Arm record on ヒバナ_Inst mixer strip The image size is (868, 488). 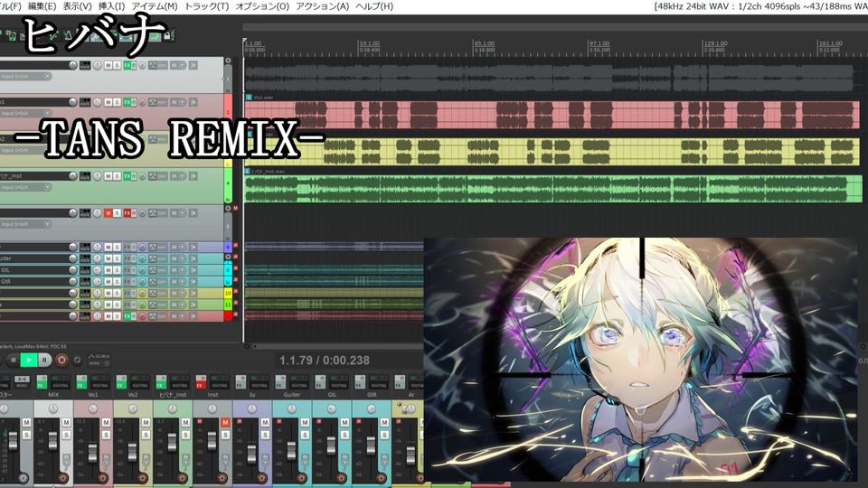click(183, 478)
